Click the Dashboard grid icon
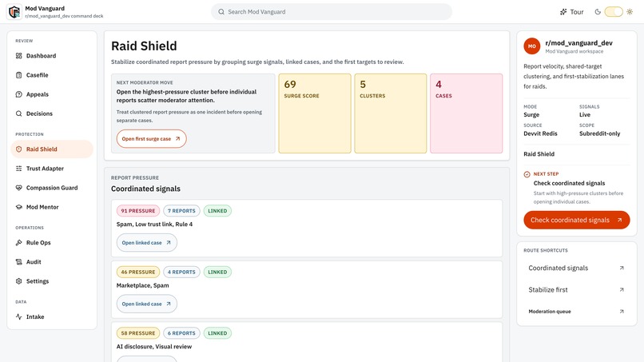 point(19,56)
